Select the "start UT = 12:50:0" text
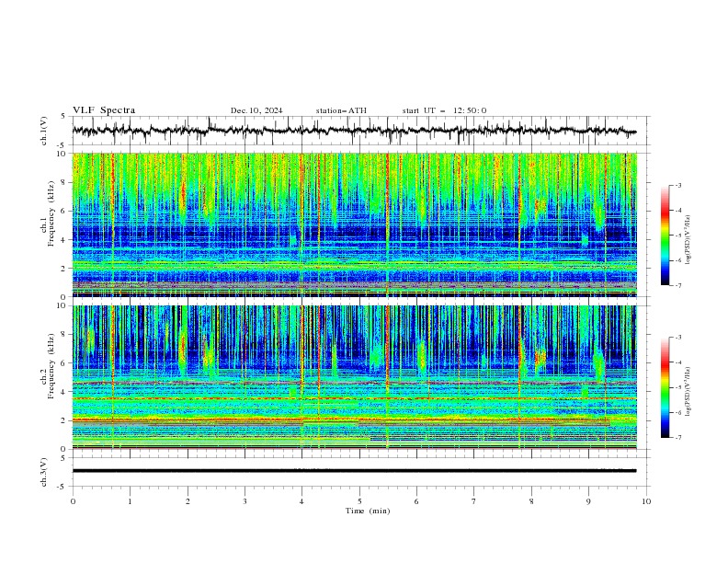728x563 pixels. (444, 110)
